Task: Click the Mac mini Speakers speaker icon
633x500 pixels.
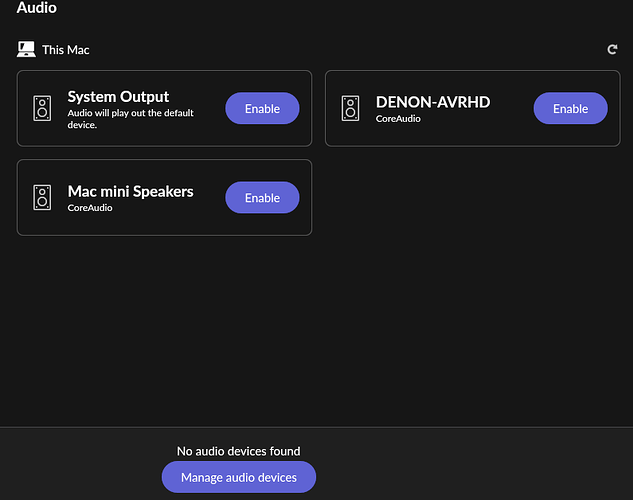Action: [42, 197]
